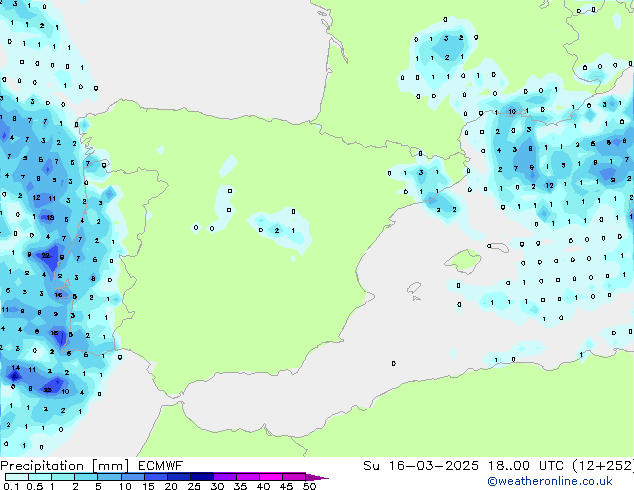Click the 1–2 mm legend color swatch
Viewport: 634px width, 490px height.
63,477
